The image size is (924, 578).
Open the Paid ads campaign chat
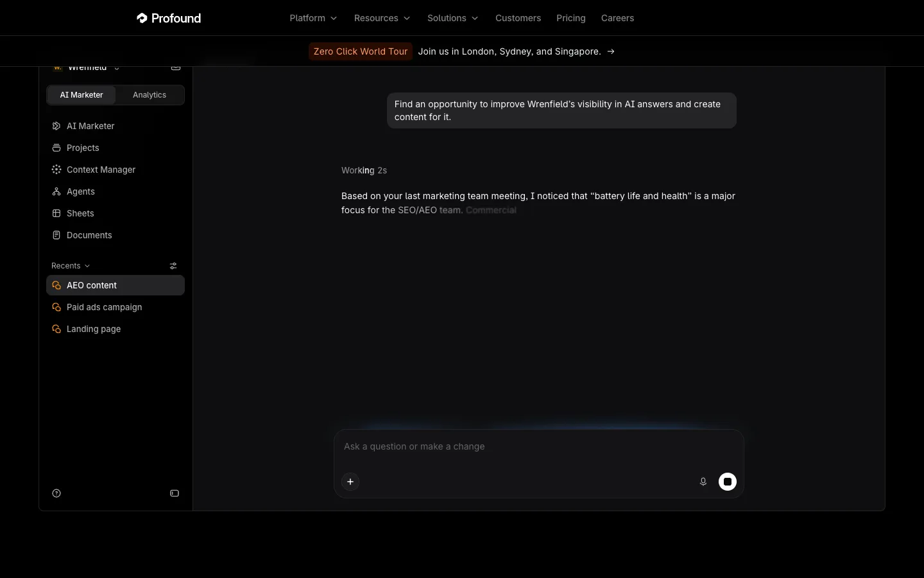pos(116,307)
